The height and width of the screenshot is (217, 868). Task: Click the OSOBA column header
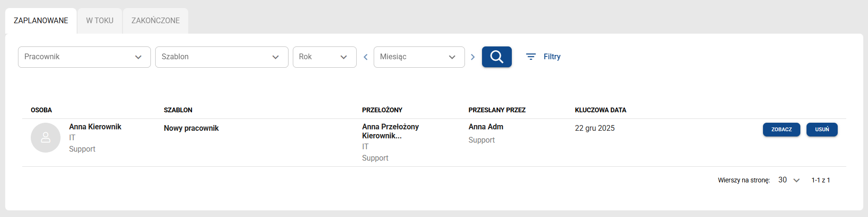pyautogui.click(x=41, y=110)
